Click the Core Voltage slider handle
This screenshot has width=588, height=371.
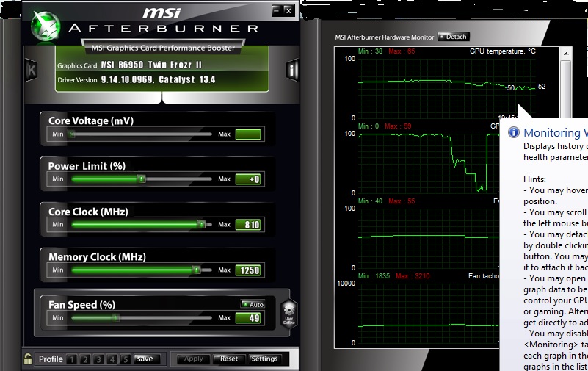[72, 134]
